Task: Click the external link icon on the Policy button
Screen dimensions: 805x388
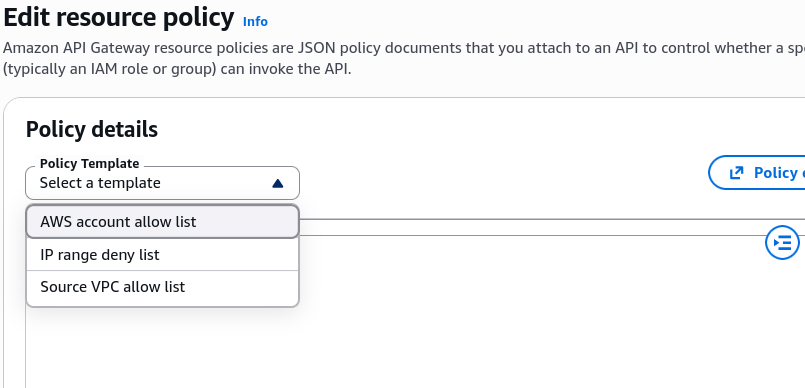Action: click(737, 173)
